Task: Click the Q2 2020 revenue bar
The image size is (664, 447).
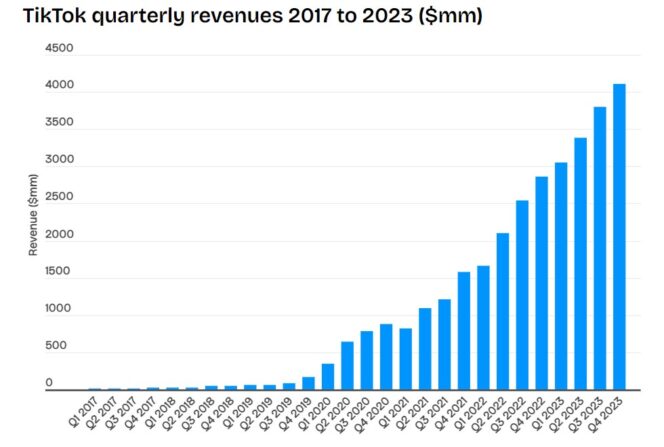Action: (x=347, y=366)
